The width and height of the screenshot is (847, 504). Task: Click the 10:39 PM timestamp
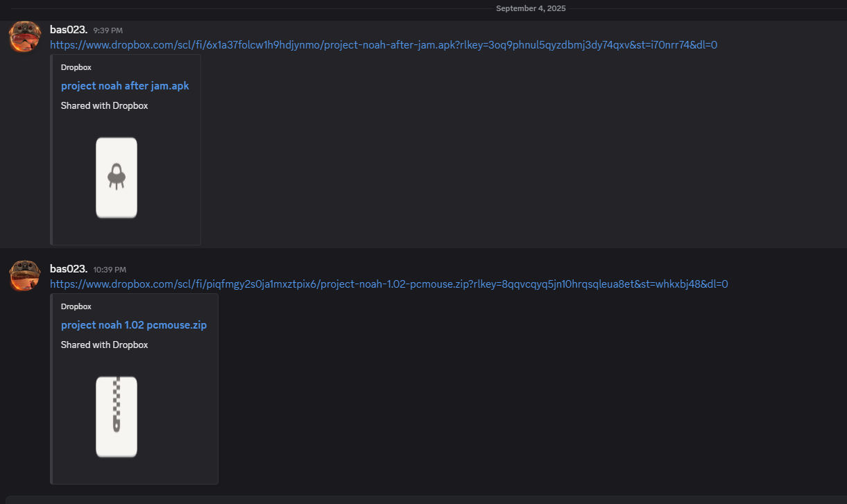click(x=110, y=270)
